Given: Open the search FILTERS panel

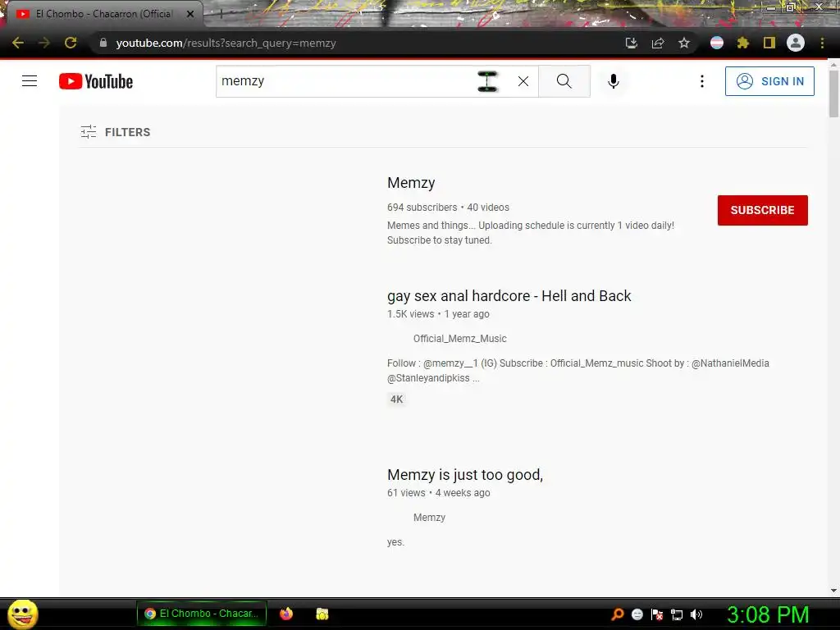Looking at the screenshot, I should 115,132.
